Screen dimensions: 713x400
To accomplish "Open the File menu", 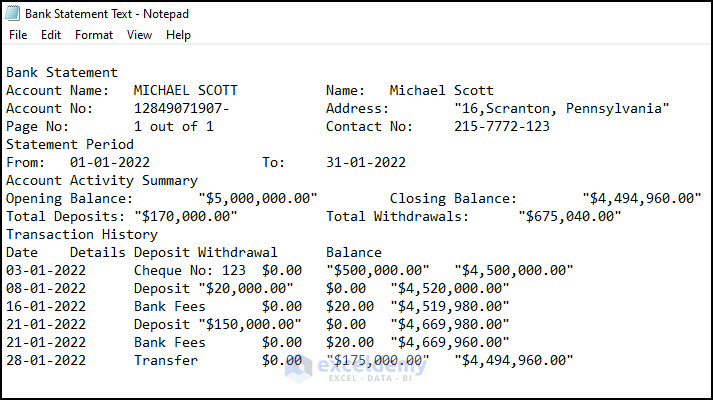I will 18,35.
